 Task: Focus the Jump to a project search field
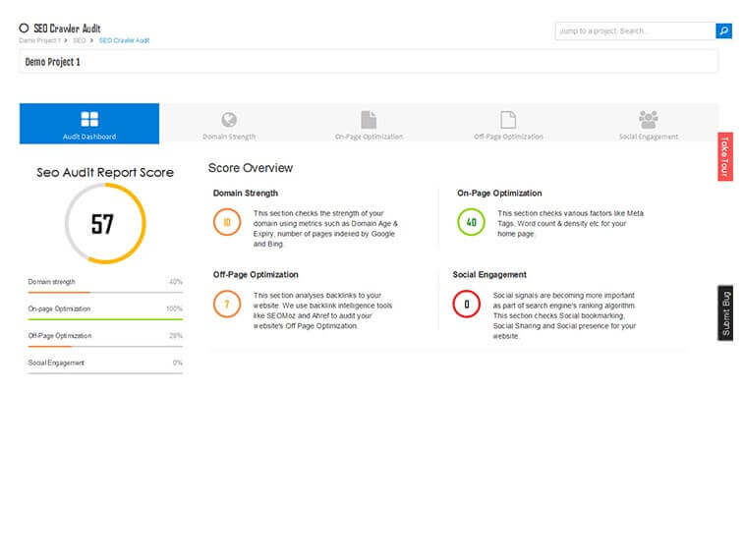(635, 31)
